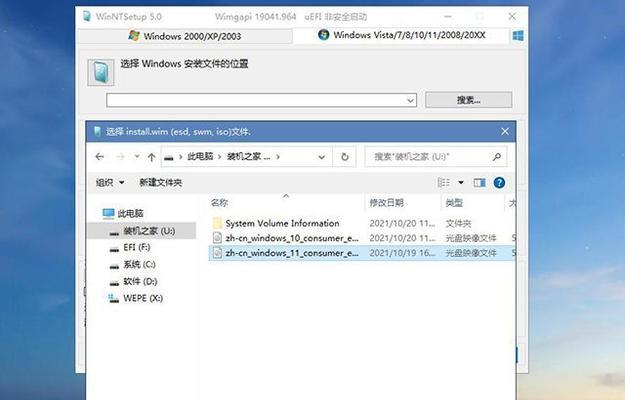This screenshot has width=625, height=400.
Task: Click 2021/10/19 date of Windows 11 ISO
Action: coord(402,253)
